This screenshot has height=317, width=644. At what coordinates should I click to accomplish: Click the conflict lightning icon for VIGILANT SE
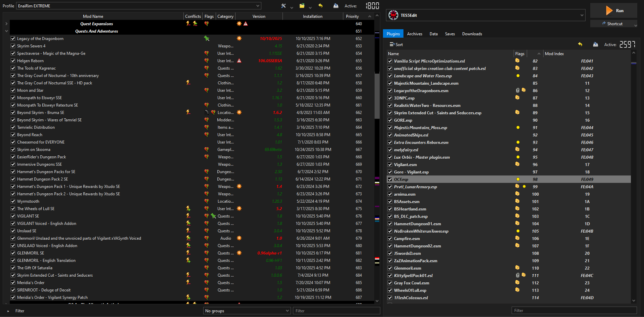[x=188, y=216]
